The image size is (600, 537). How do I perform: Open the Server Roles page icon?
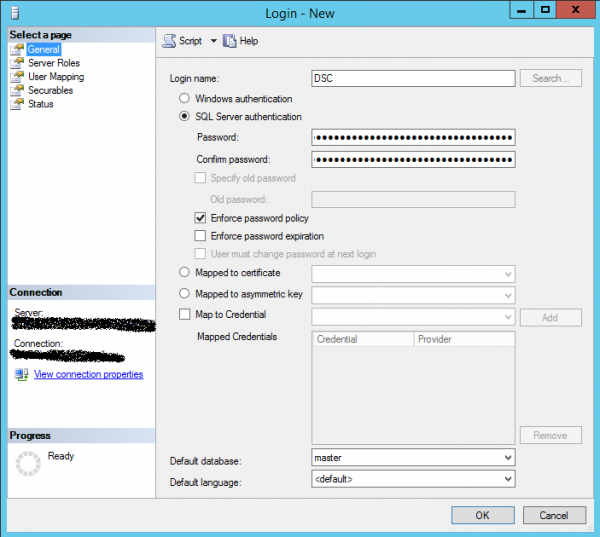point(17,63)
